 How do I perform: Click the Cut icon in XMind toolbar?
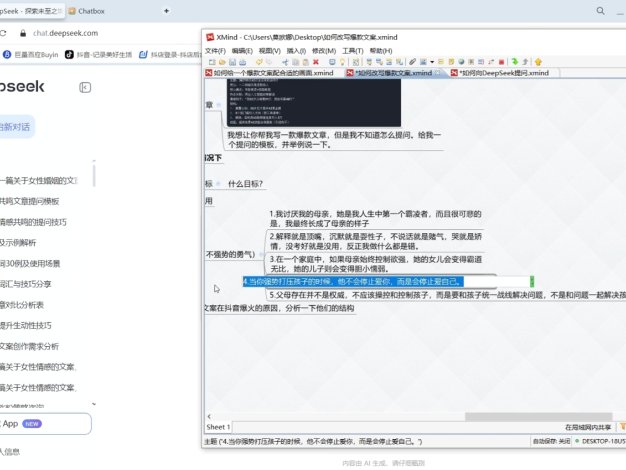pos(285,62)
